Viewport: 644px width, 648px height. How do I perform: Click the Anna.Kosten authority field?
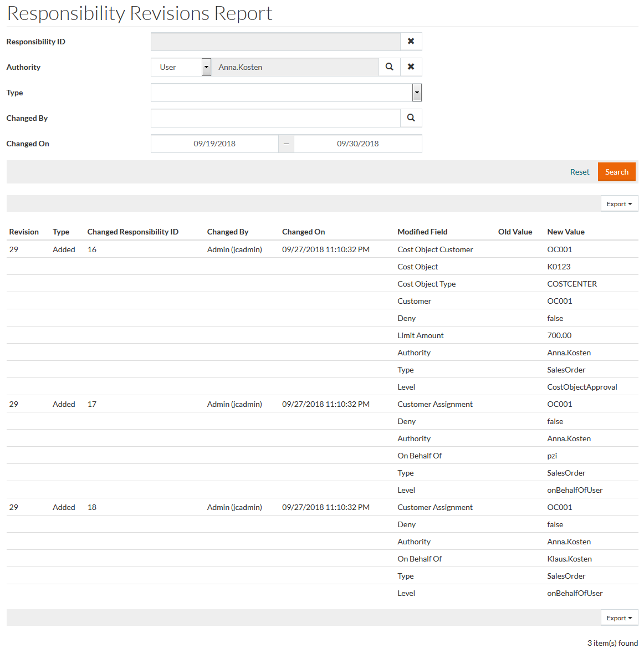tap(295, 67)
